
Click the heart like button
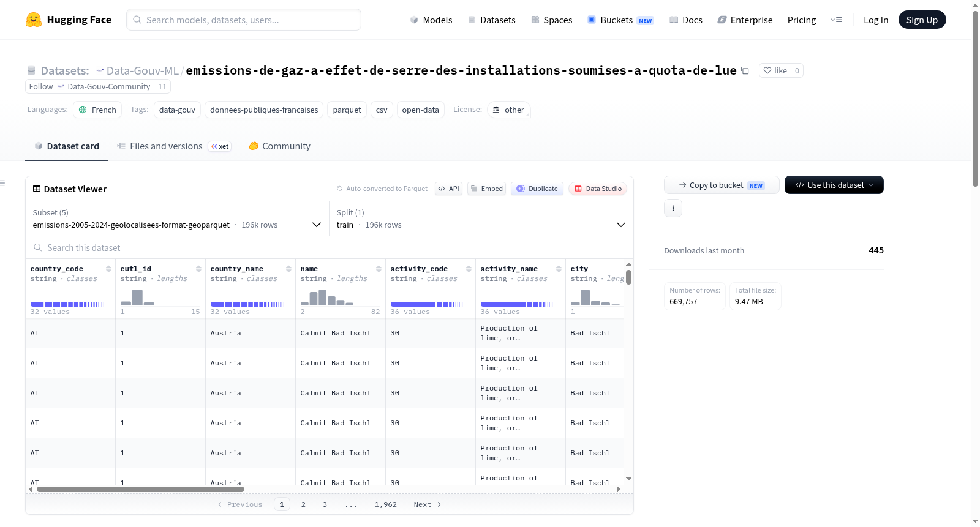coord(775,70)
